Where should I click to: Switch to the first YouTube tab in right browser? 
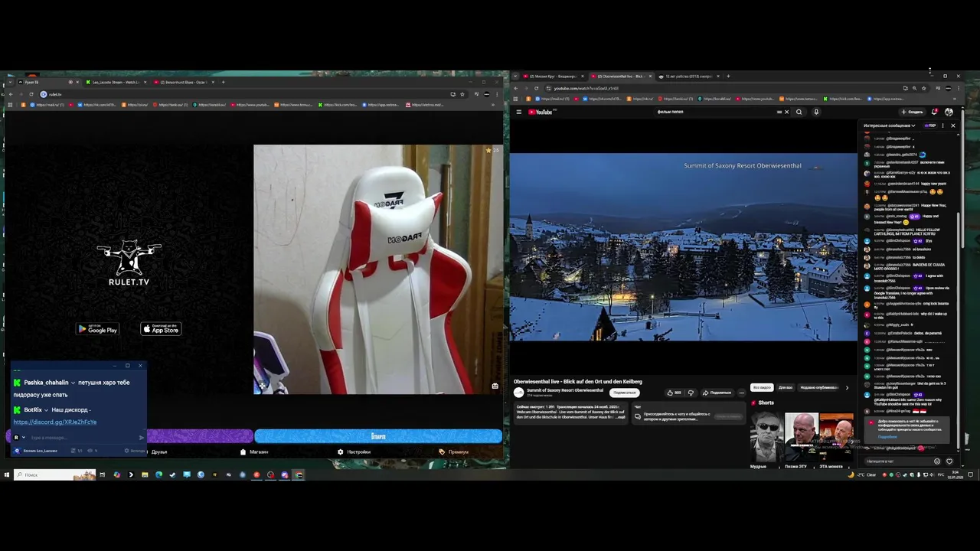tap(553, 77)
